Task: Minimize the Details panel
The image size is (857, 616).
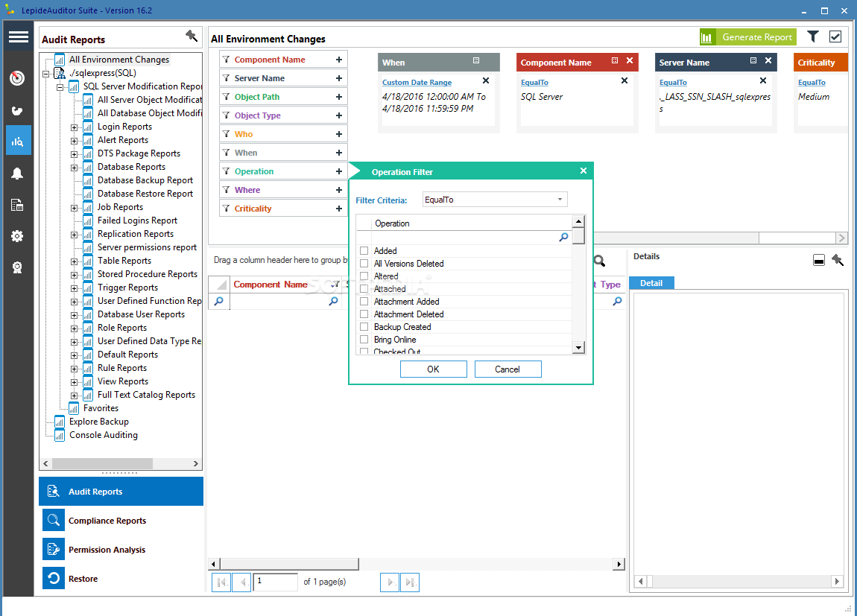Action: 819,260
